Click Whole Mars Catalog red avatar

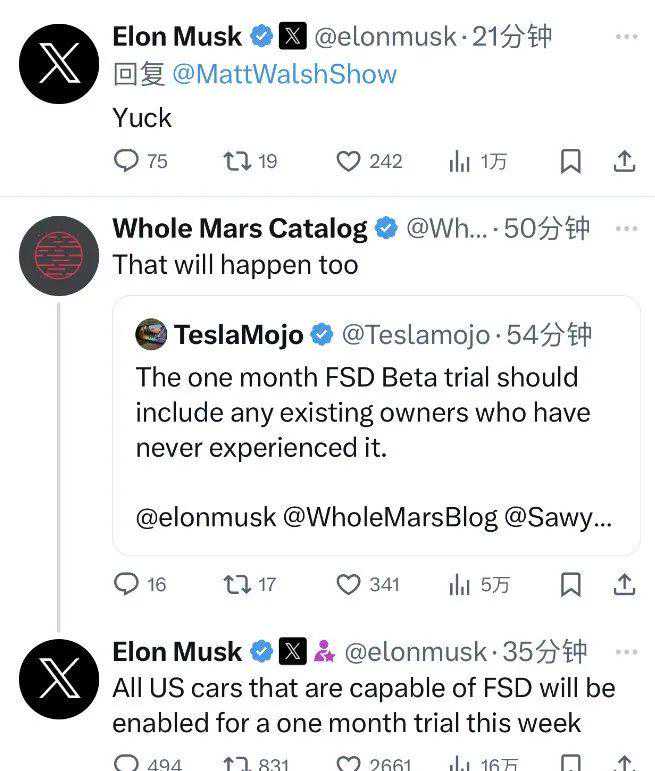tap(59, 255)
